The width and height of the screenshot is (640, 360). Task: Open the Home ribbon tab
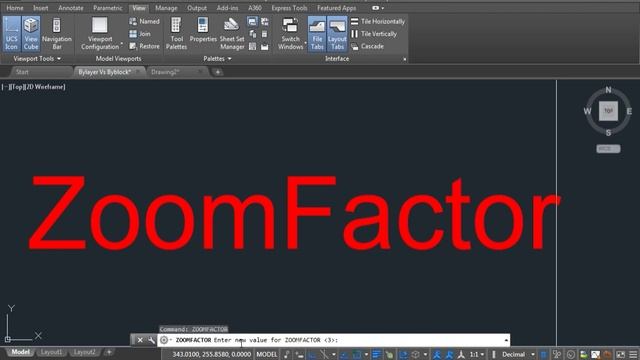click(15, 8)
